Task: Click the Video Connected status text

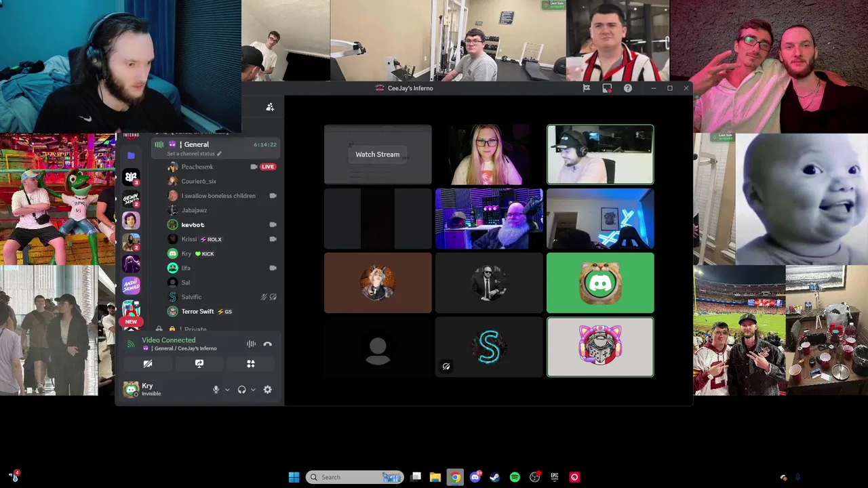Action: 168,340
